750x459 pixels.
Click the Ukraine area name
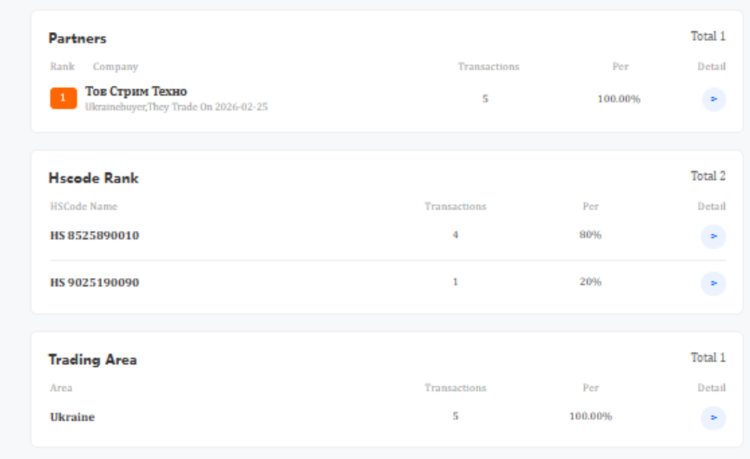coord(72,417)
